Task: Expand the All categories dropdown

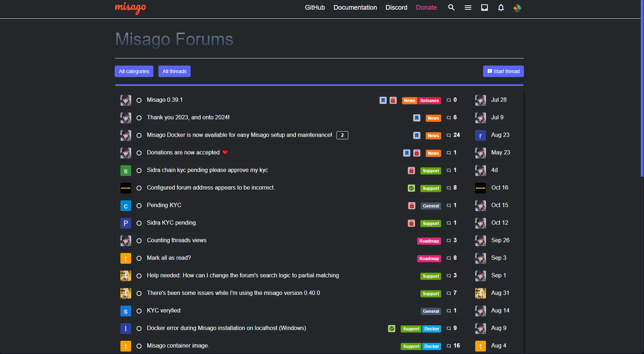Action: click(134, 71)
